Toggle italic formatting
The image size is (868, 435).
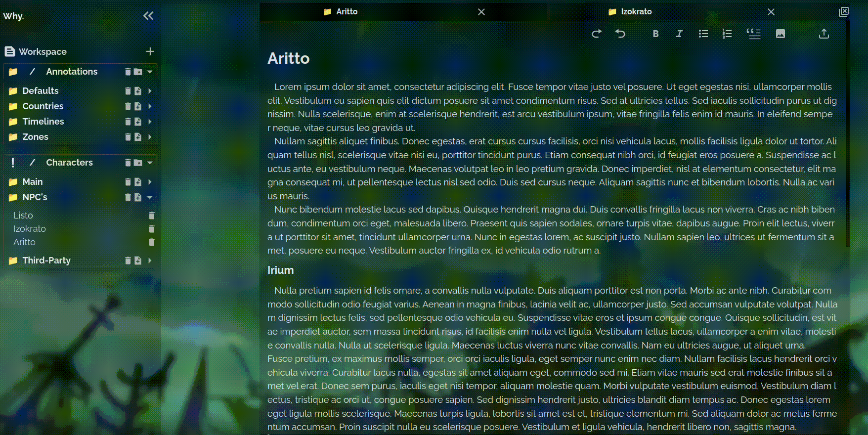click(x=679, y=34)
